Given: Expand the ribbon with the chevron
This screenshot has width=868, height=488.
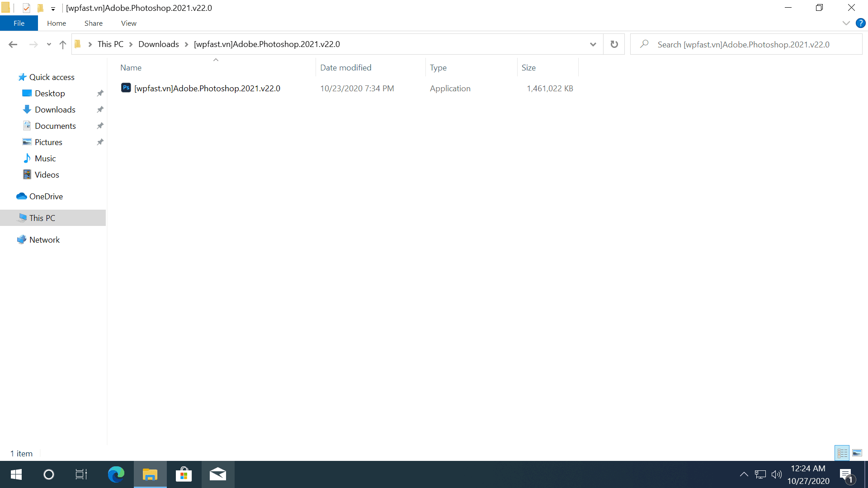Looking at the screenshot, I should 846,23.
